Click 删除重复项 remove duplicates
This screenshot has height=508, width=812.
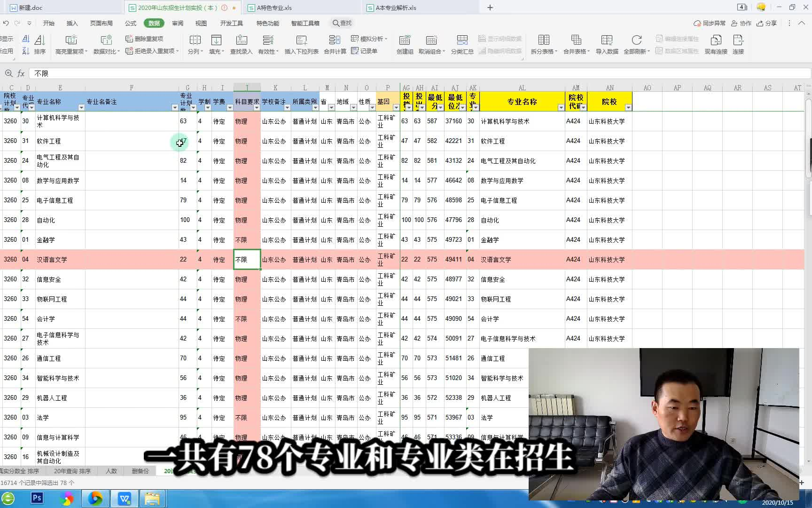point(144,39)
